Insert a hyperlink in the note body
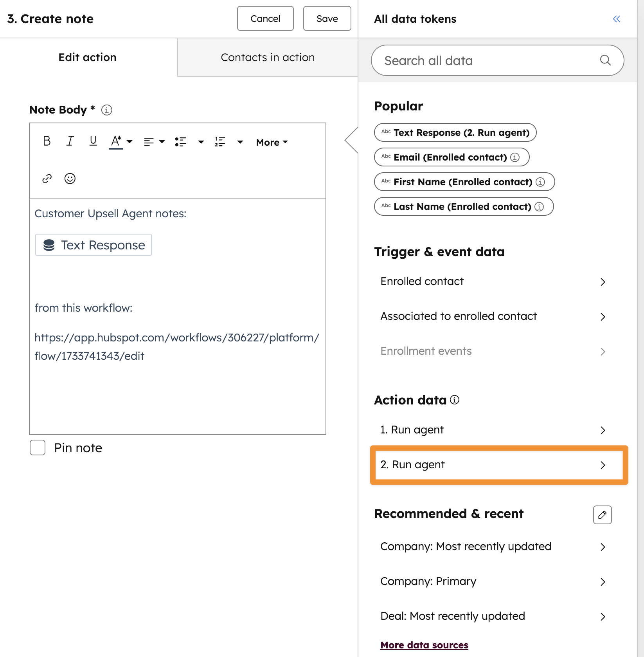644x657 pixels. point(47,179)
